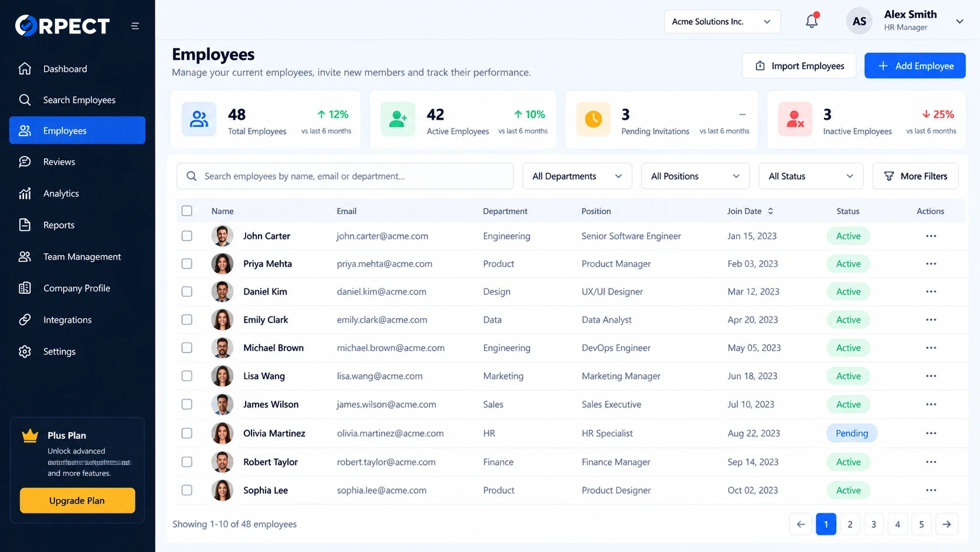This screenshot has width=980, height=552.
Task: Click the Upgrade Plan button
Action: coord(77,500)
